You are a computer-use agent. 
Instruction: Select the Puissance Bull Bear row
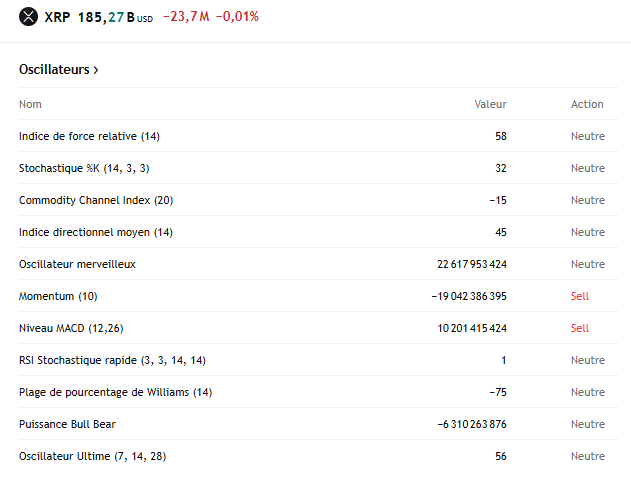(x=319, y=424)
